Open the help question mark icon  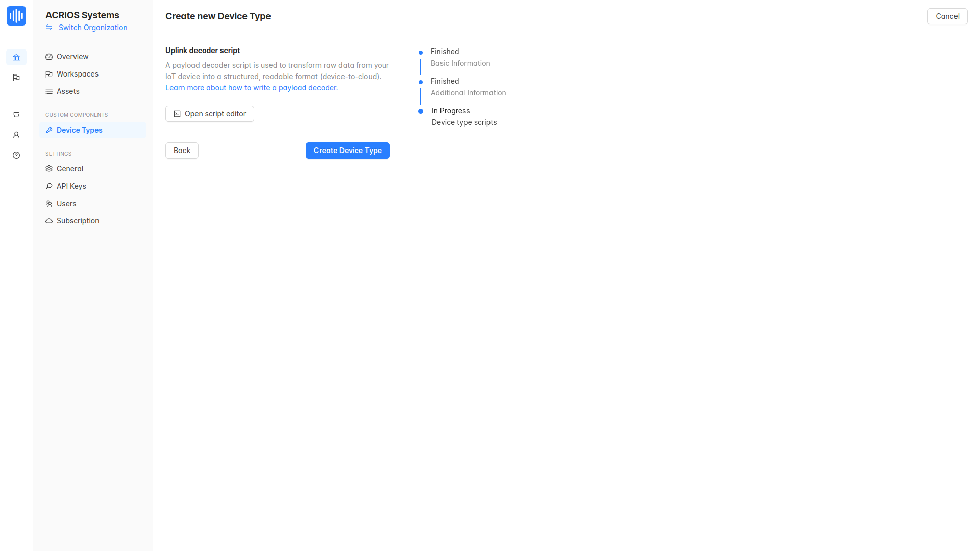coord(16,155)
